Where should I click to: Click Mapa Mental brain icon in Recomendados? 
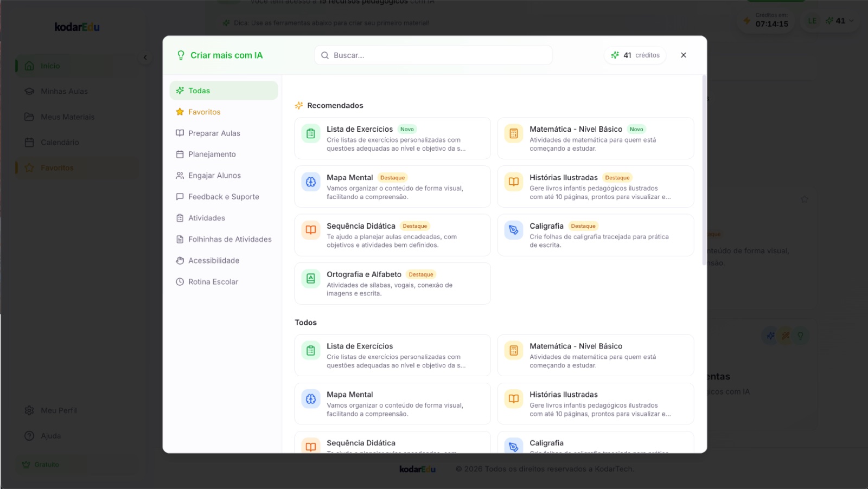pyautogui.click(x=311, y=182)
